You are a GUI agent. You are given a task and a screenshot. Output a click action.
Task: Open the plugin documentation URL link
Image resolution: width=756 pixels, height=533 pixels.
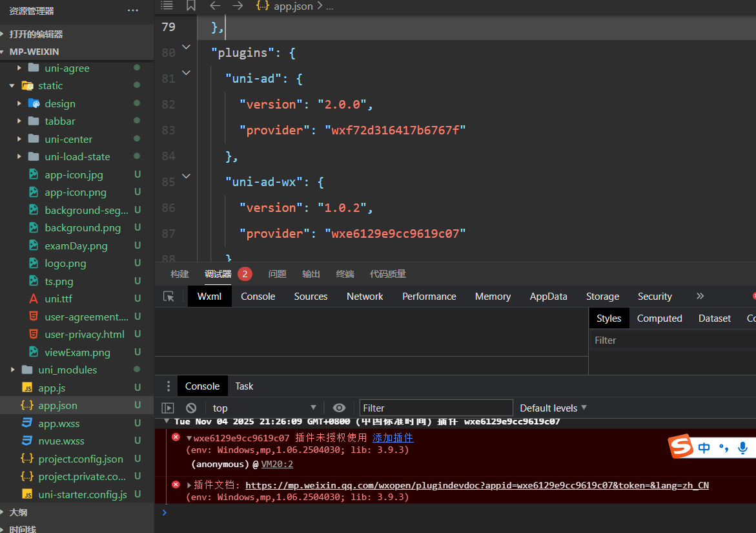pyautogui.click(x=476, y=485)
